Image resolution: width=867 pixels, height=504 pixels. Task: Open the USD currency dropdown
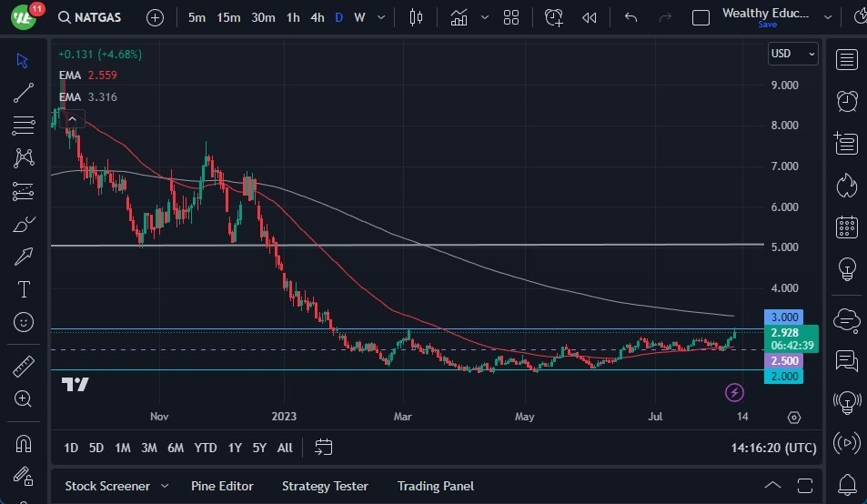pyautogui.click(x=793, y=54)
